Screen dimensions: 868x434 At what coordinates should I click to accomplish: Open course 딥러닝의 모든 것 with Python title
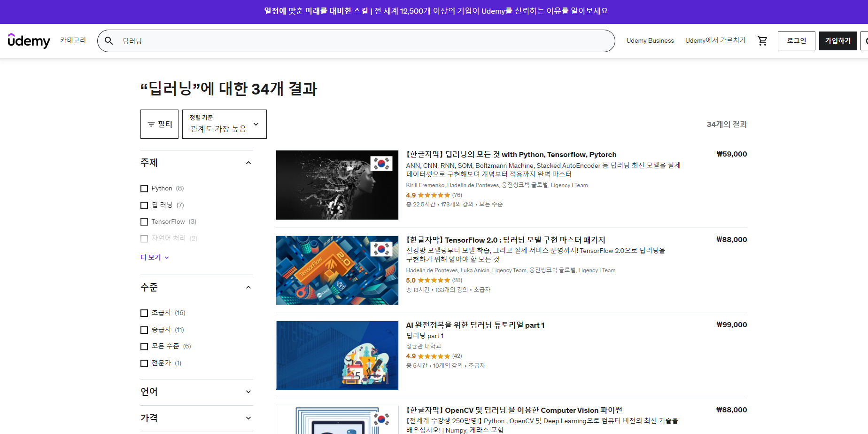[x=512, y=154]
